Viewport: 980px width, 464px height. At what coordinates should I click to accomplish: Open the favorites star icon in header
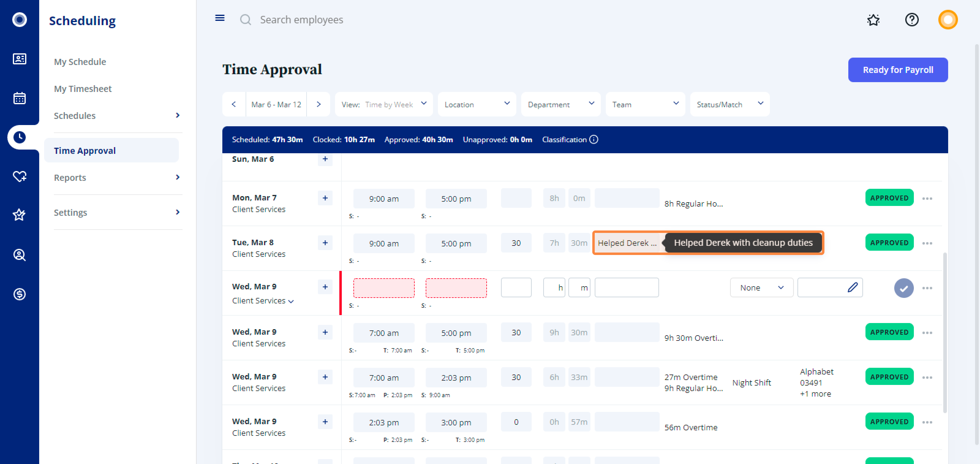pyautogui.click(x=873, y=20)
